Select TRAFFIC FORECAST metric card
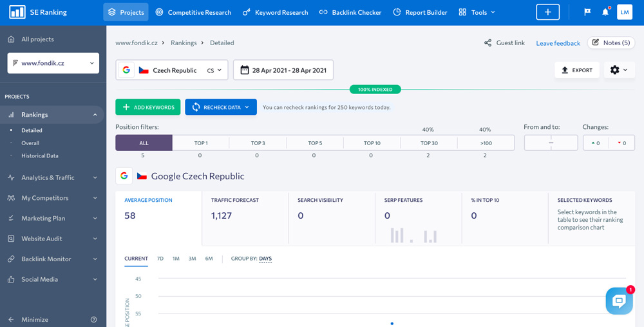Viewport: 644px width, 327px height. tap(245, 217)
